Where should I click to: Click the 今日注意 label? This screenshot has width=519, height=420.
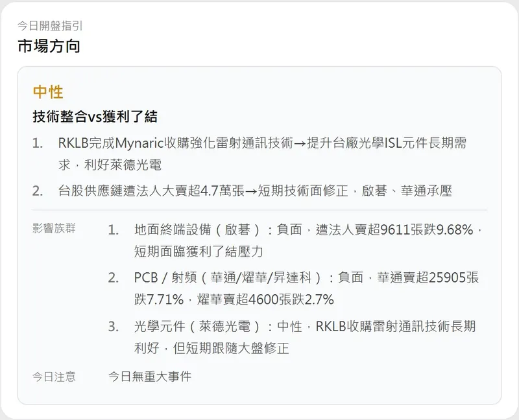click(x=54, y=377)
